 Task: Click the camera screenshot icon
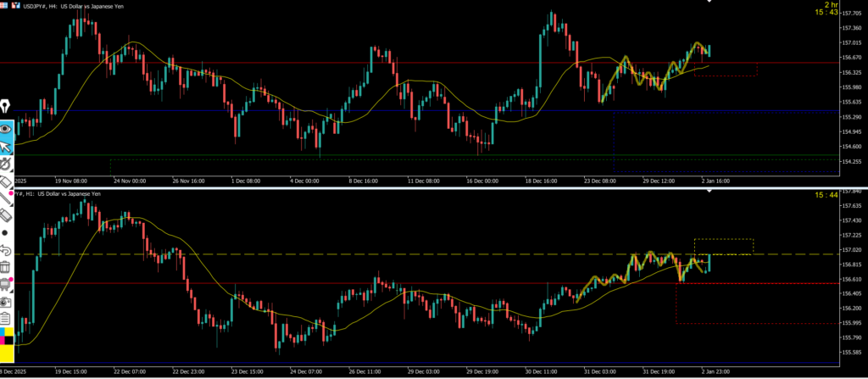5,301
